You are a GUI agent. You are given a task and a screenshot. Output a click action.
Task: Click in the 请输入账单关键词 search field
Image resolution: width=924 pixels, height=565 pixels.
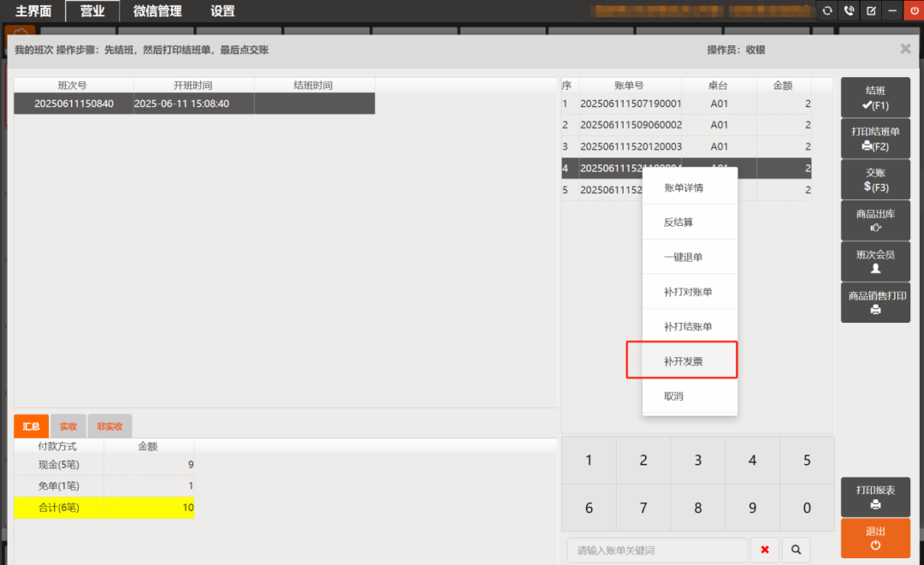click(x=657, y=550)
